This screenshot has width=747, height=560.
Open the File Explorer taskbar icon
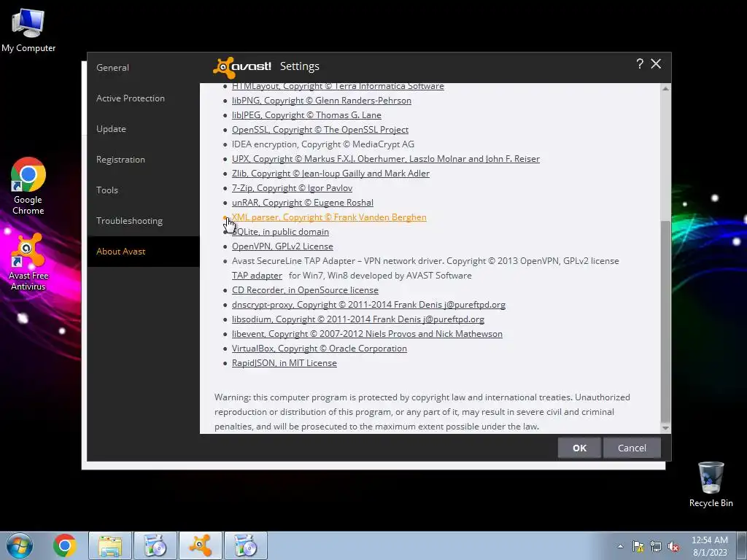[110, 545]
